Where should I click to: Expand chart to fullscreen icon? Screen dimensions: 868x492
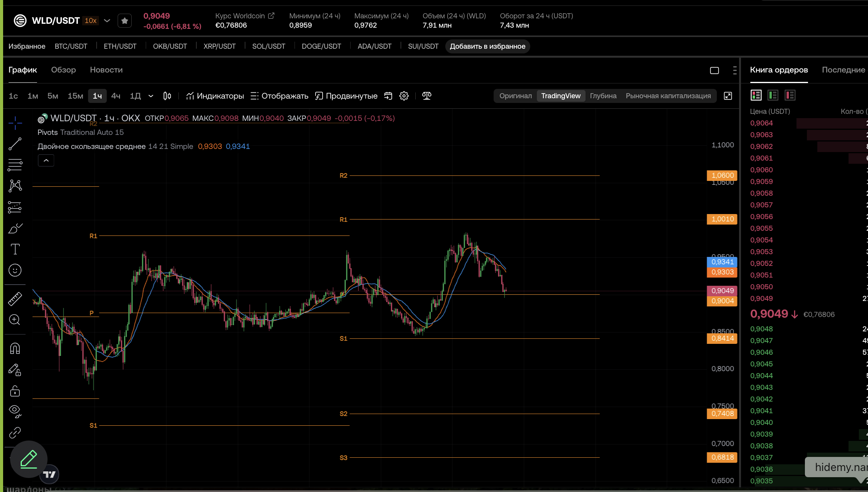728,96
